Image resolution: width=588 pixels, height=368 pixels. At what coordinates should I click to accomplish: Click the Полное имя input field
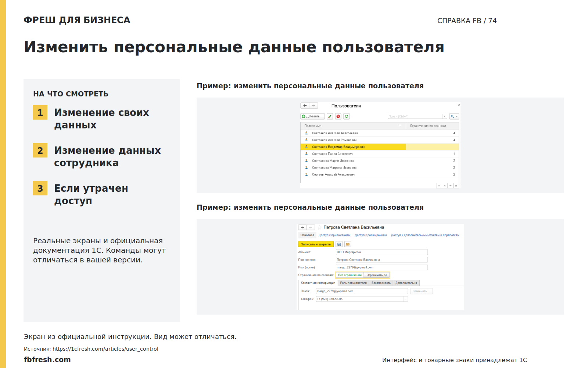[381, 260]
